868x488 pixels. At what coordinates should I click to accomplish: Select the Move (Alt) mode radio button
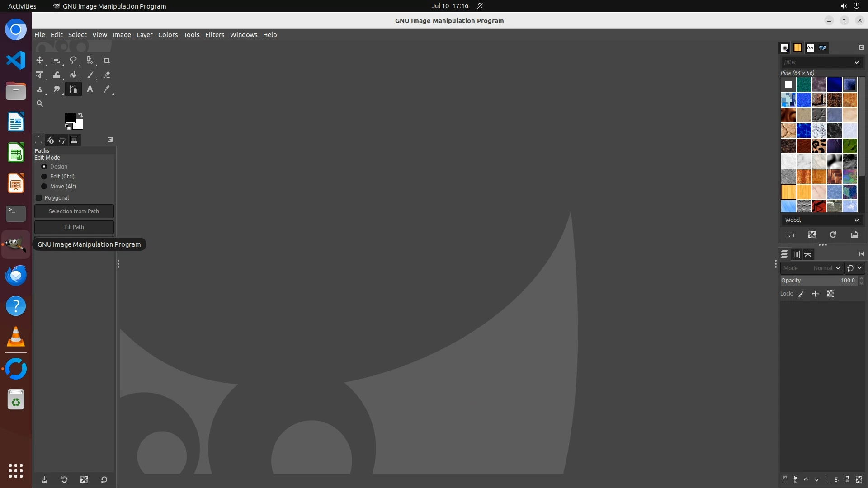click(x=44, y=187)
